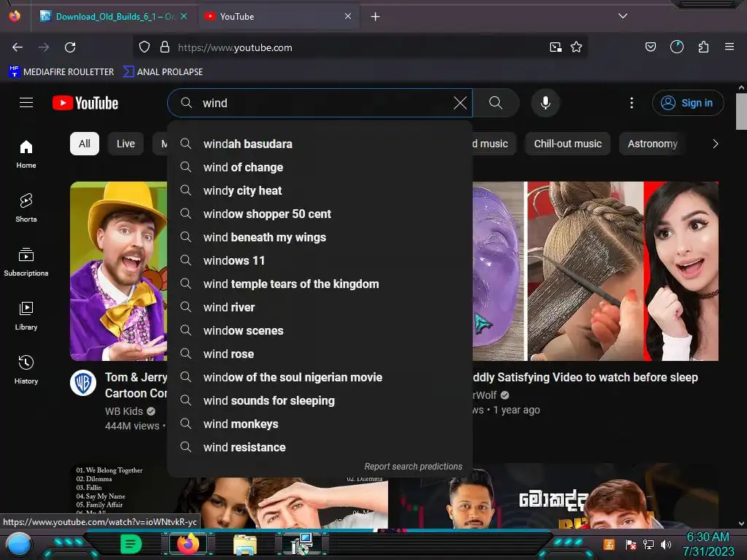Select the Chill-out music chip
Viewport: 747px width, 560px height.
[x=568, y=144]
